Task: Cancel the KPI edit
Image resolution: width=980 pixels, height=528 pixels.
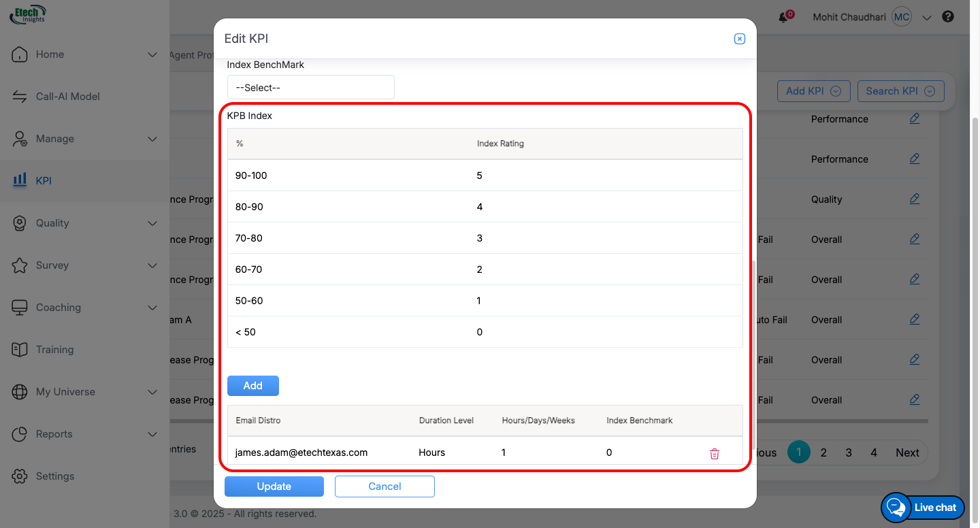Action: pyautogui.click(x=384, y=486)
